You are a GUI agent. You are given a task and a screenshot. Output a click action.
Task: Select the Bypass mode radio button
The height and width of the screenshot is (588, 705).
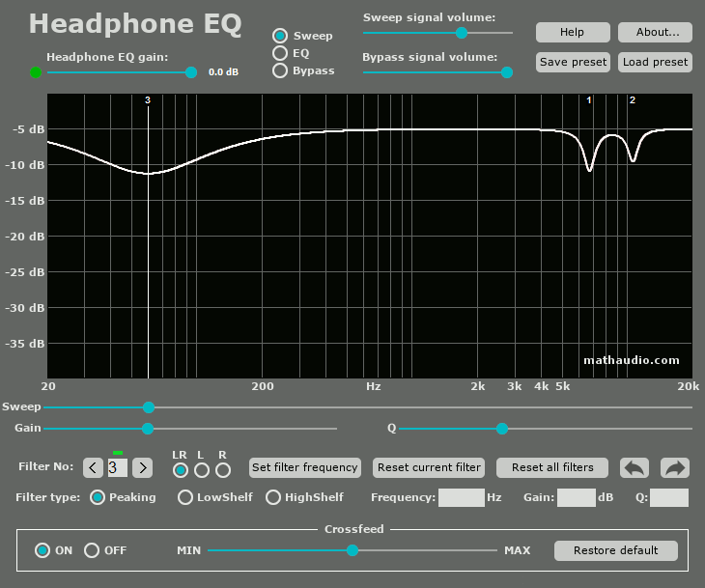280,70
